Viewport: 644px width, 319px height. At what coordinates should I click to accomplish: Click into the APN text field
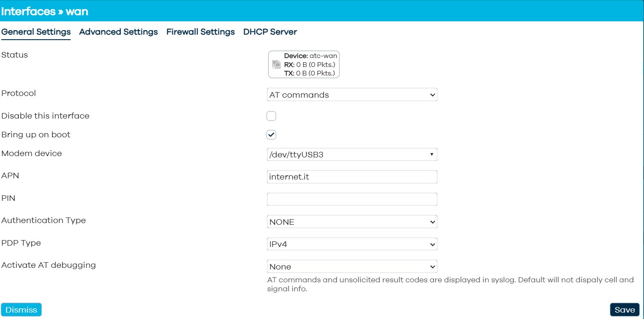tap(352, 177)
